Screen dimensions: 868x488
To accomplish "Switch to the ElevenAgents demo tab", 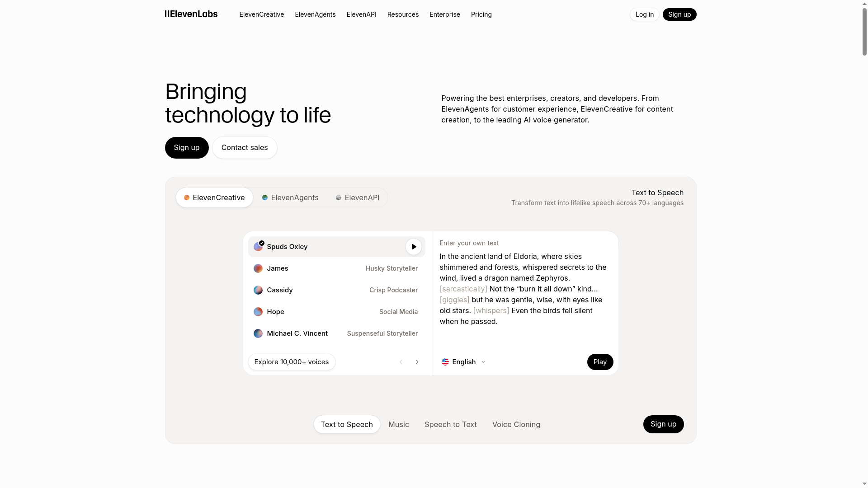I will click(290, 197).
